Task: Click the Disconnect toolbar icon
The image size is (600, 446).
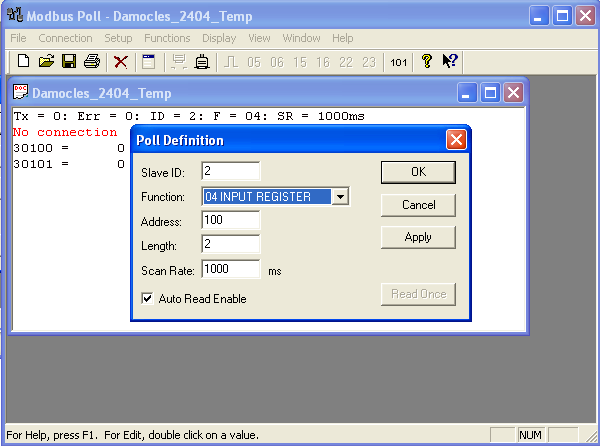Action: (202, 62)
